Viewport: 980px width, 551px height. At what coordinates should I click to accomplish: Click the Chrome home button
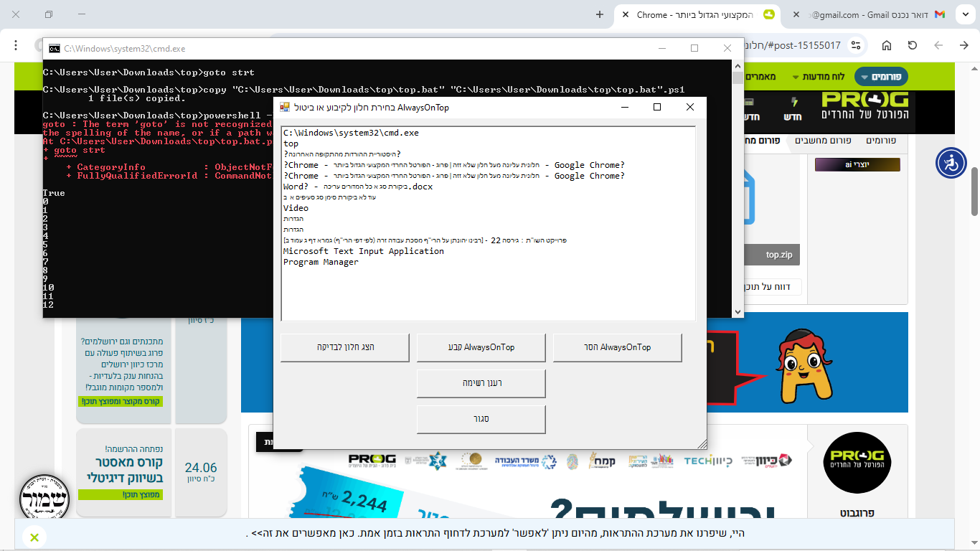pyautogui.click(x=887, y=45)
